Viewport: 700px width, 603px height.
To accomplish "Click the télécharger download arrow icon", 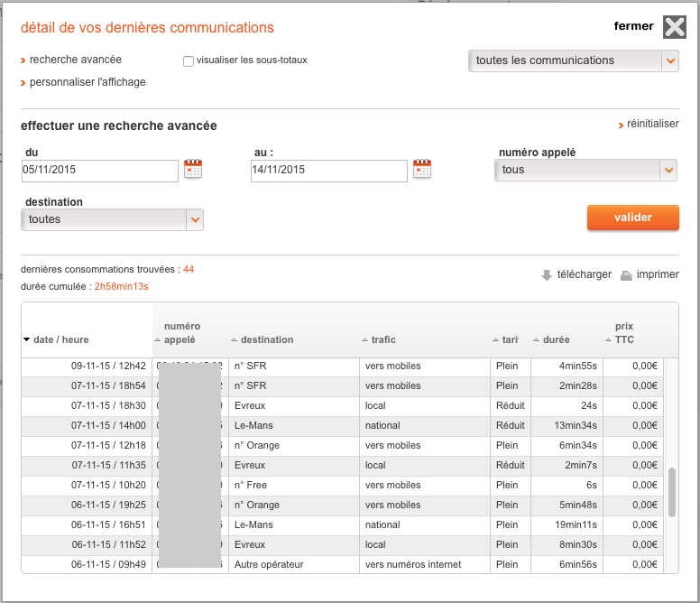I will pyautogui.click(x=547, y=275).
